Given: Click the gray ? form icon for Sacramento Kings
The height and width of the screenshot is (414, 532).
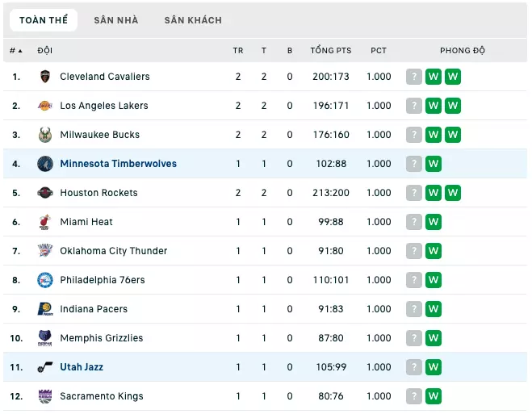Looking at the screenshot, I should coord(414,396).
